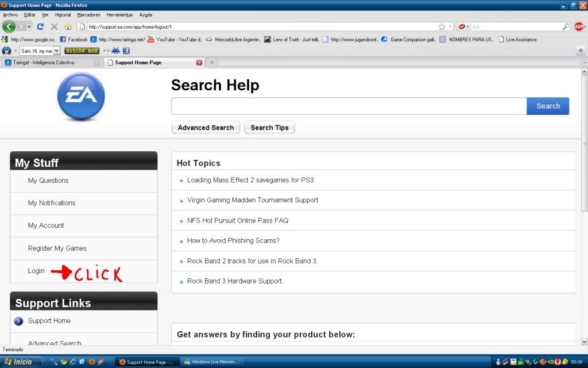Click the Ask web search input field
Viewport: 588px width, 368px height.
(516, 26)
